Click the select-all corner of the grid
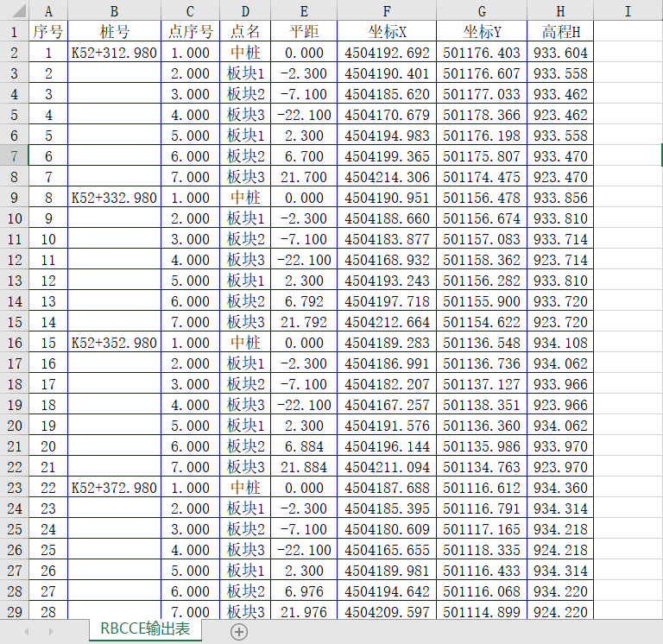663x644 pixels. click(14, 11)
